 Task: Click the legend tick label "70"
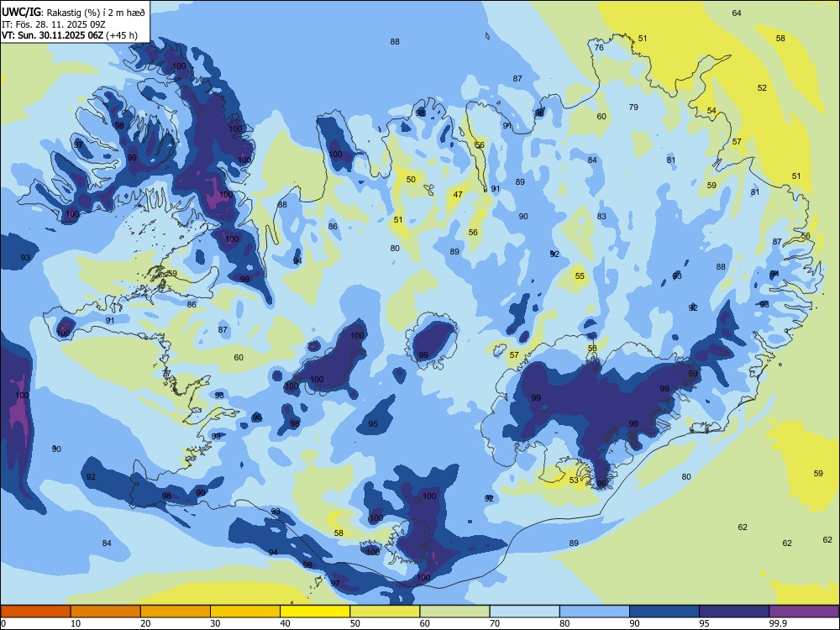[x=495, y=623]
